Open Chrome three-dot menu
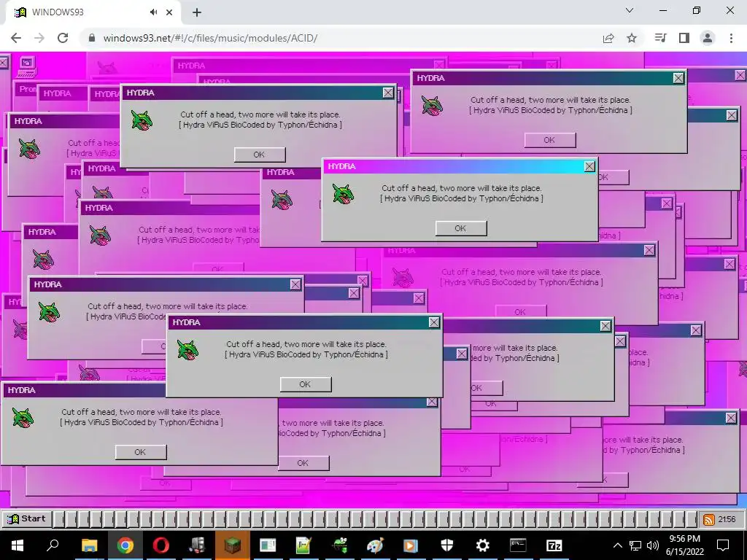747x560 pixels. (731, 38)
